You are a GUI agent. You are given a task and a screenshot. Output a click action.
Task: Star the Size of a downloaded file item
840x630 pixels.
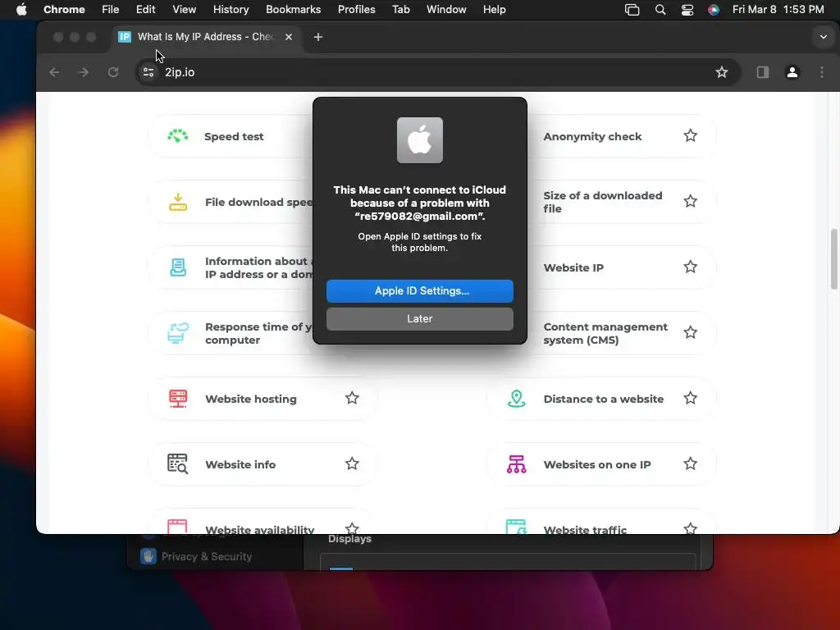point(691,202)
